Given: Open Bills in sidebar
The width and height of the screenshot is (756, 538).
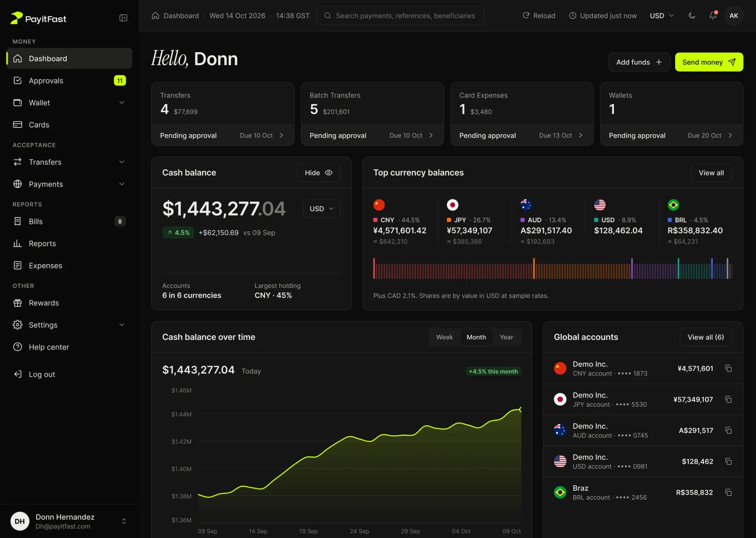Looking at the screenshot, I should 69,221.
